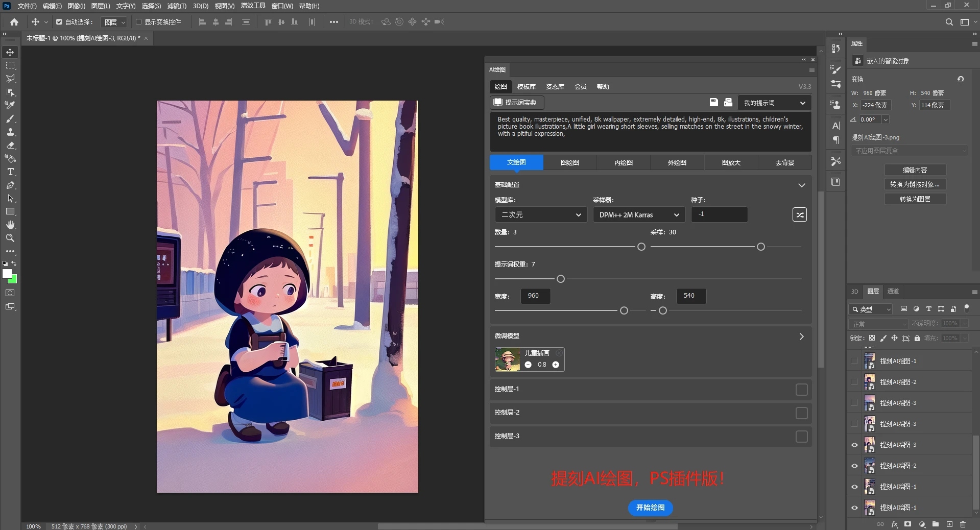Screen dimensions: 980x530
Task: Click the 转换为图层 button
Action: [915, 199]
